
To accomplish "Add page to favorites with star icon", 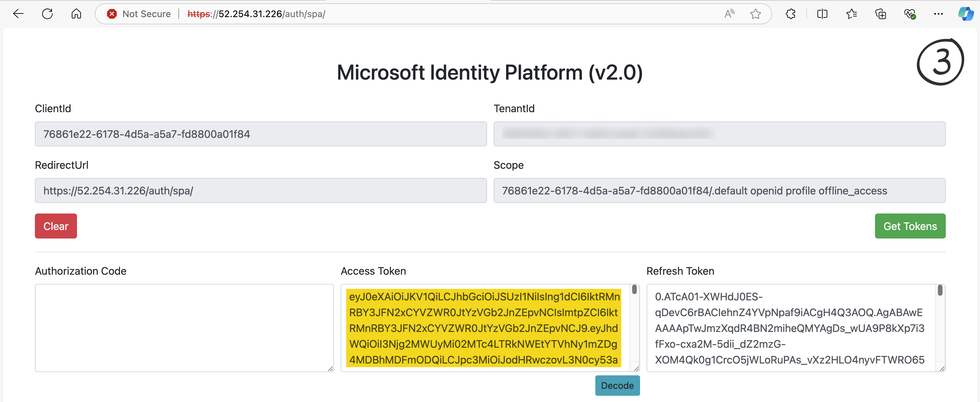I will point(756,14).
